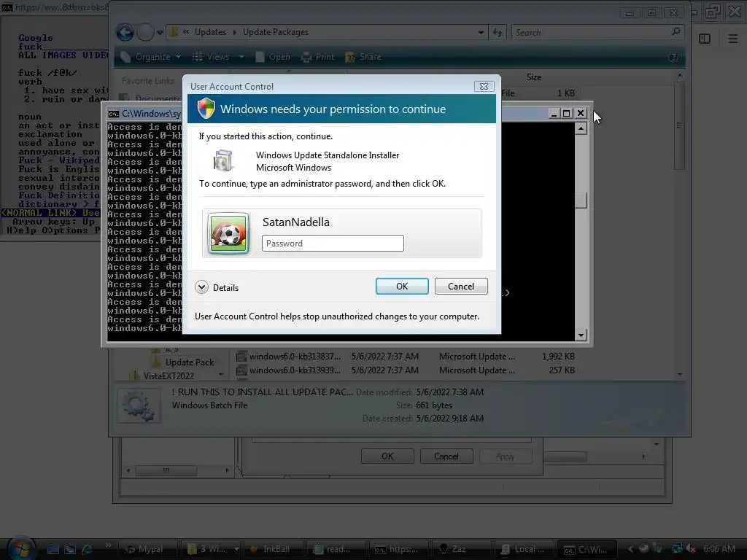This screenshot has height=560, width=747.
Task: Select Updates in the address bar breadcrumb
Action: (210, 32)
